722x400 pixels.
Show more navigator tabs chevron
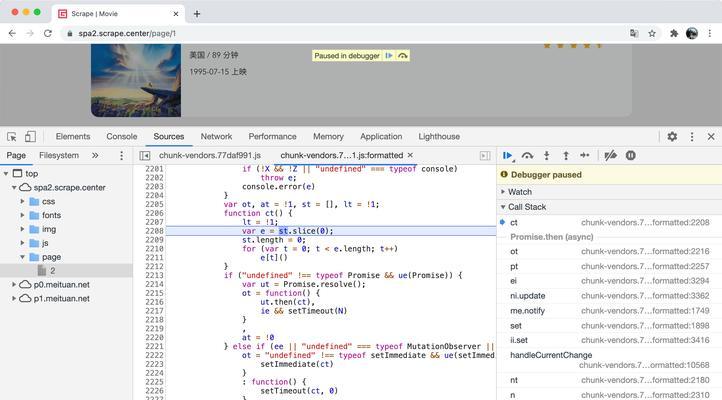pyautogui.click(x=95, y=156)
